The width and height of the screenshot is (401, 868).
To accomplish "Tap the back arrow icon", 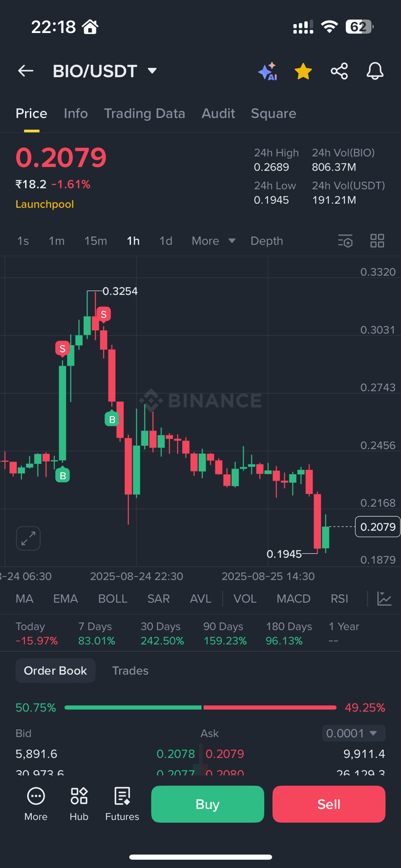I will (x=26, y=71).
